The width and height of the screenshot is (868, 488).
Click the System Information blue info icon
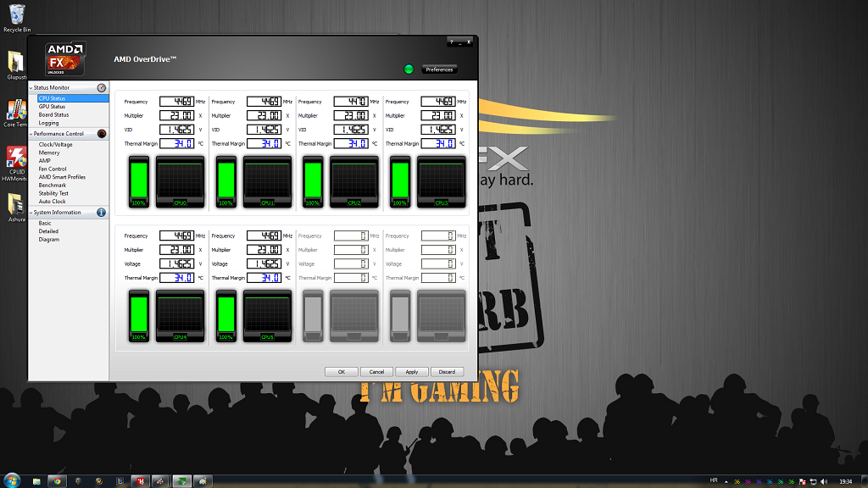coord(102,213)
